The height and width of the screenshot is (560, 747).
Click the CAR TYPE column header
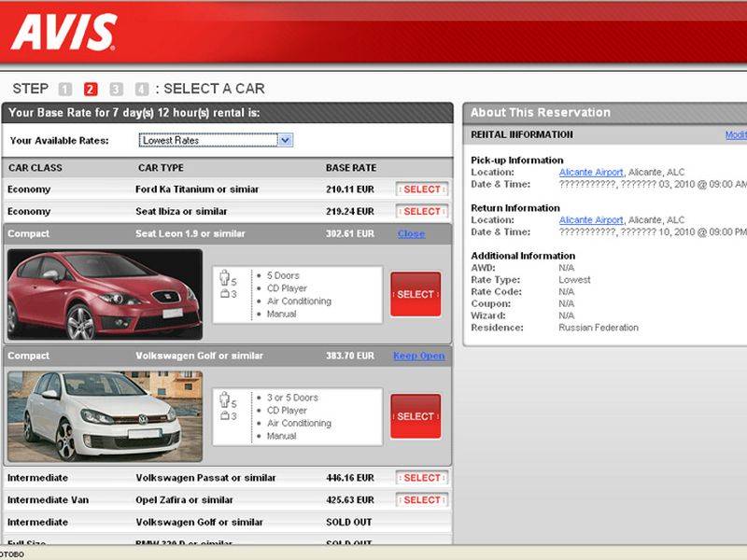coord(161,168)
